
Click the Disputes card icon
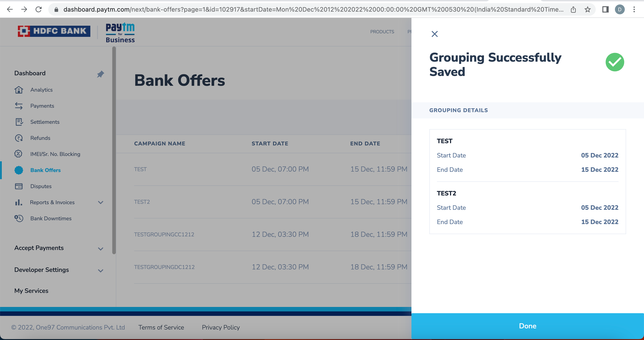pos(19,186)
